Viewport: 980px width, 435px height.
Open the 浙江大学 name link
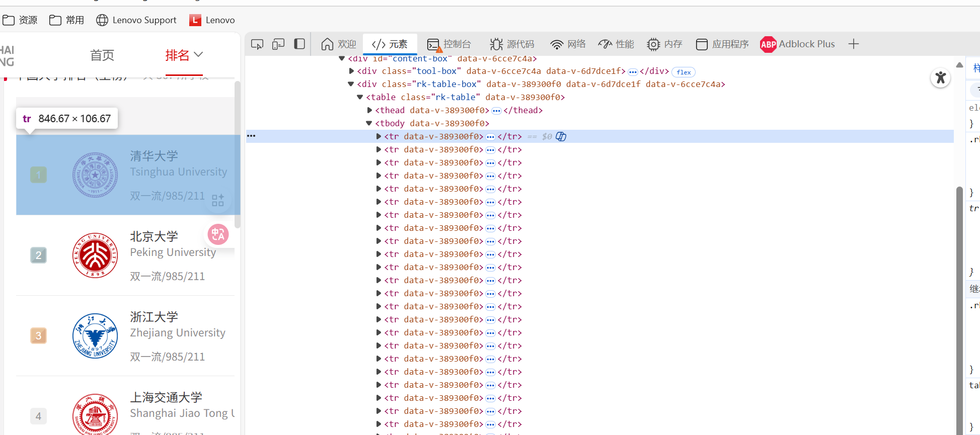(154, 317)
